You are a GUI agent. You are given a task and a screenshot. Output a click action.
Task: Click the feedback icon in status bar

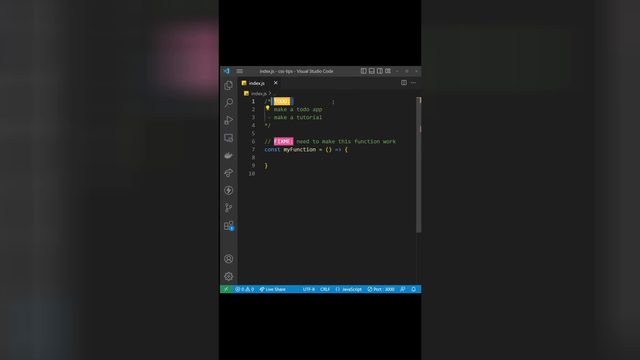click(x=403, y=289)
